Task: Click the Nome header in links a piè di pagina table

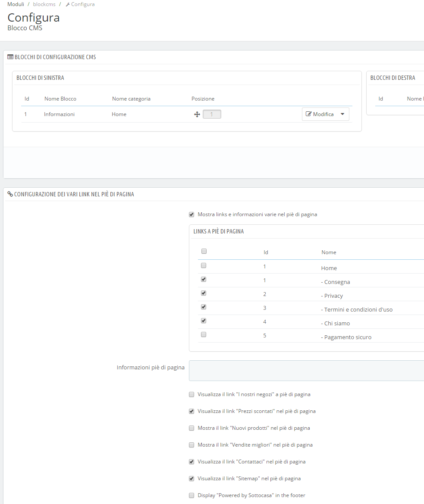Action: tap(329, 252)
